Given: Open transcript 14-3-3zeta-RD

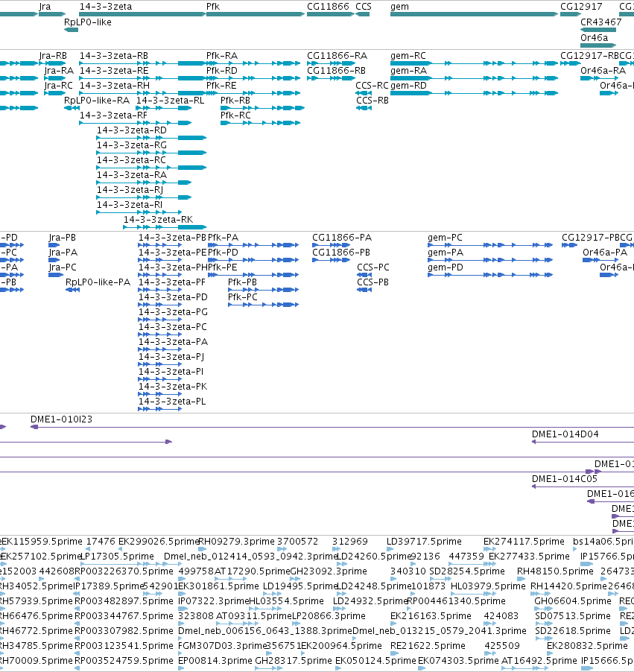Looking at the screenshot, I should [132, 130].
